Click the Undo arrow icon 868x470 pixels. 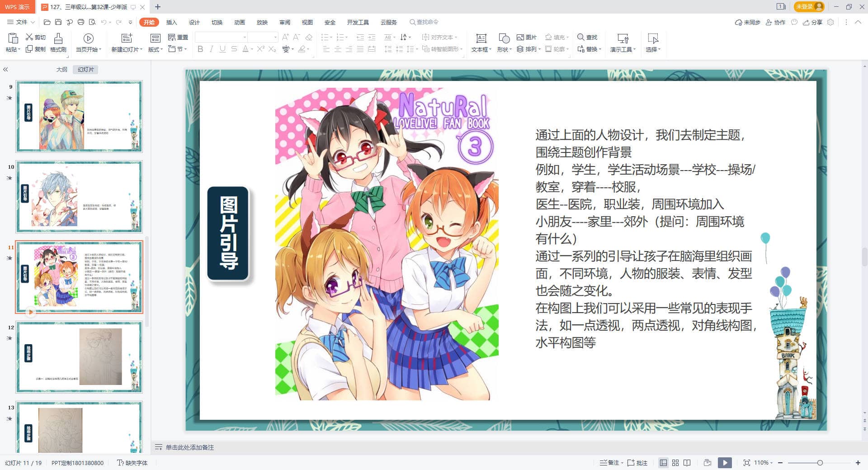click(x=104, y=22)
